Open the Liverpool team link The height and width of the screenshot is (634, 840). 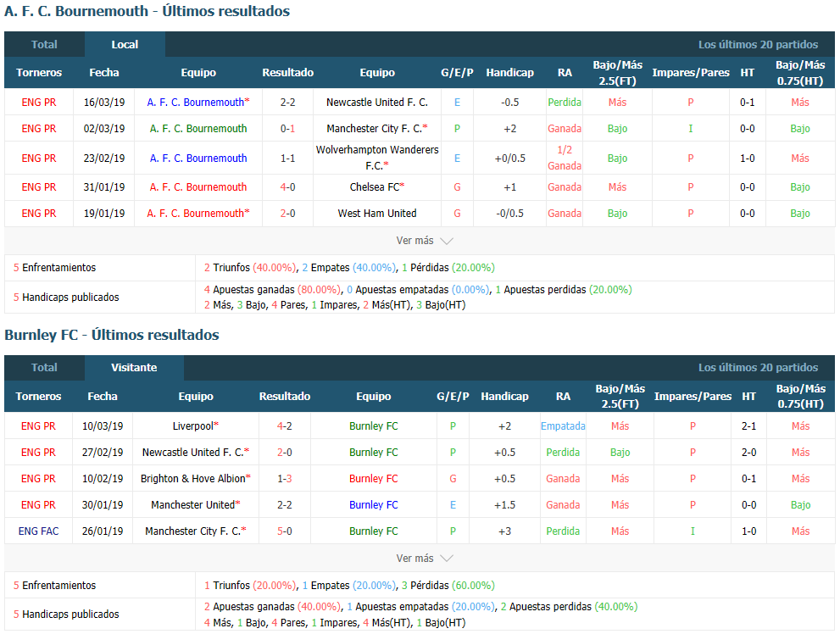tap(196, 425)
